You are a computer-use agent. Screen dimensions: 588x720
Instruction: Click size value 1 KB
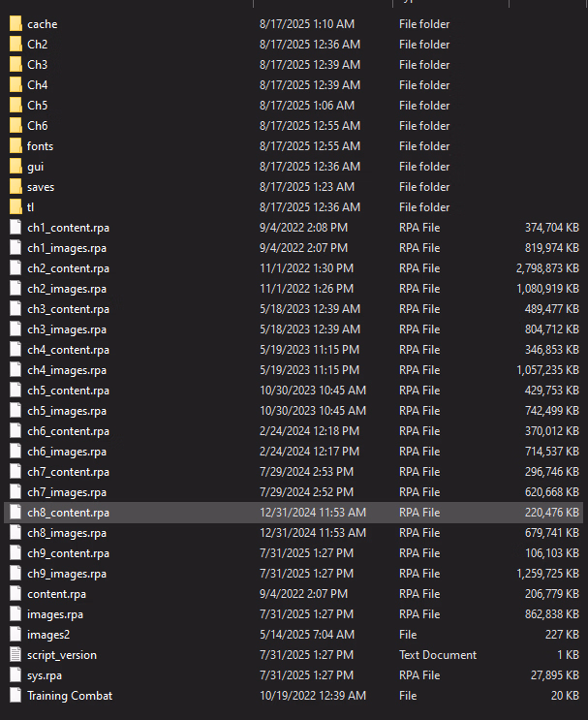coord(569,655)
